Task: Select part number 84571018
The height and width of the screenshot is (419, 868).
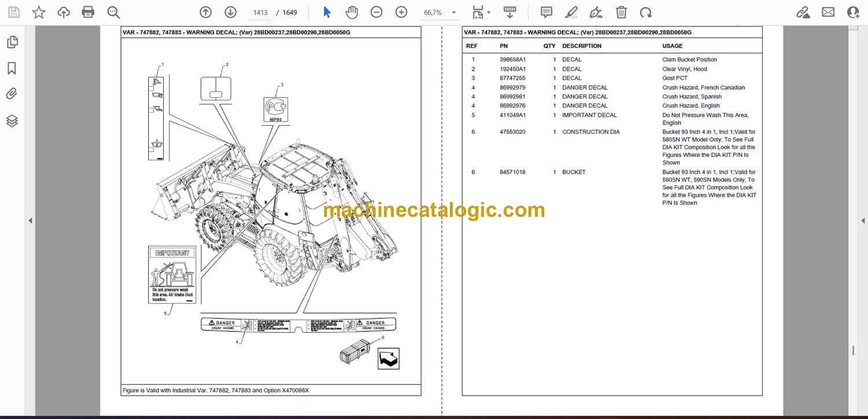Action: coord(513,172)
